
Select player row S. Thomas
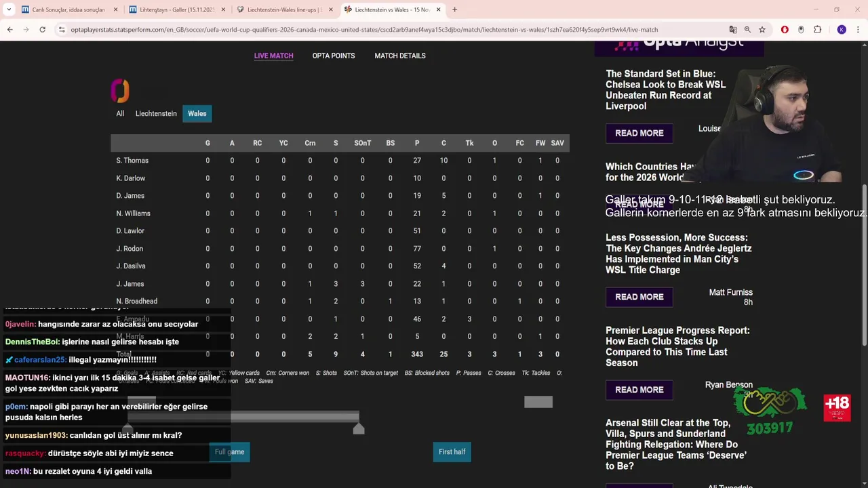pos(340,161)
